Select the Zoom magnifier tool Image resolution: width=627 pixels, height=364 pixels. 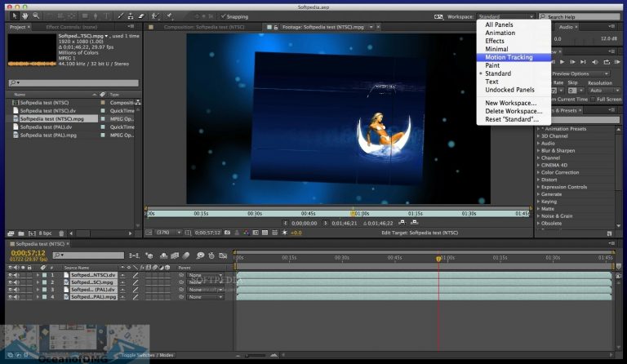(x=36, y=16)
